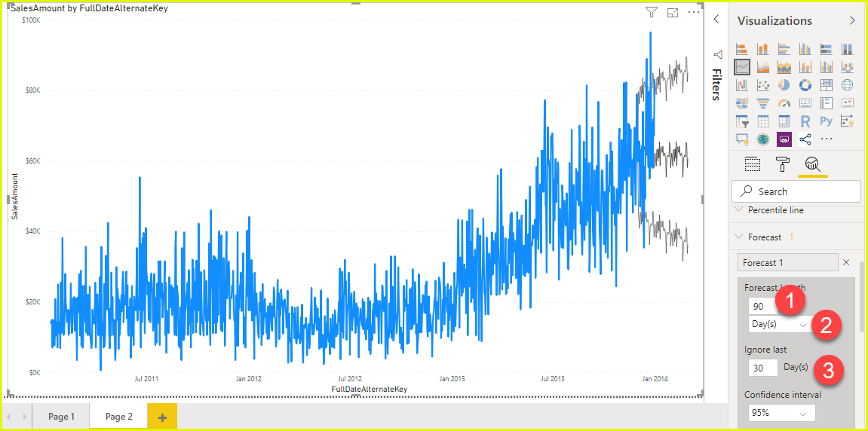This screenshot has height=431, width=868.
Task: Remove Forecast 1 with the X button
Action: [845, 262]
